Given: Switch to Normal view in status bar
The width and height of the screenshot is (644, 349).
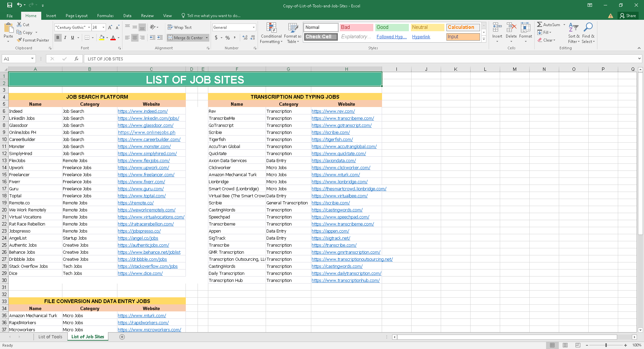Looking at the screenshot, I should (x=552, y=345).
